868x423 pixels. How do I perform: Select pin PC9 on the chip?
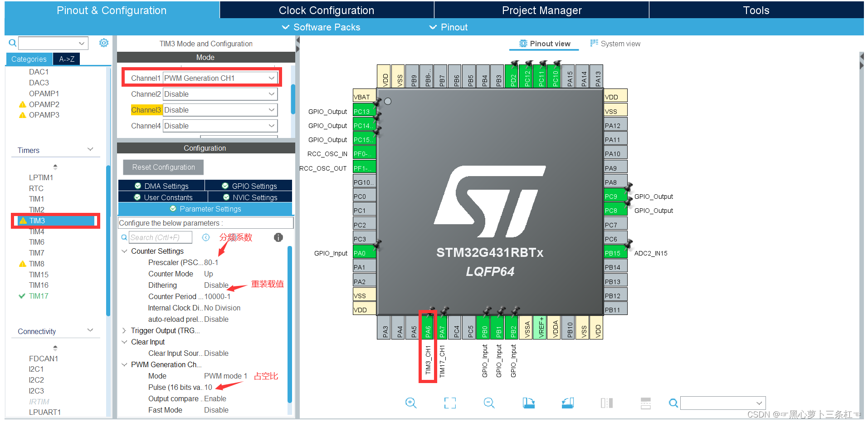click(616, 196)
